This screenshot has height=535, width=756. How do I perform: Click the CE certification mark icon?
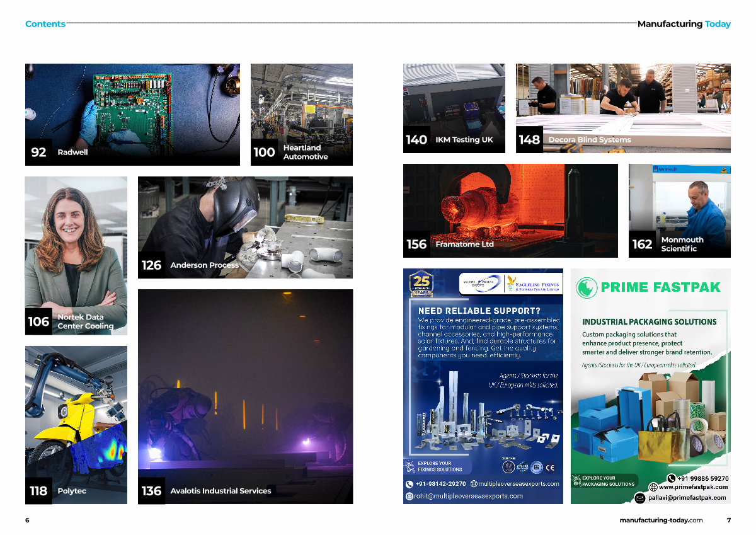point(550,467)
